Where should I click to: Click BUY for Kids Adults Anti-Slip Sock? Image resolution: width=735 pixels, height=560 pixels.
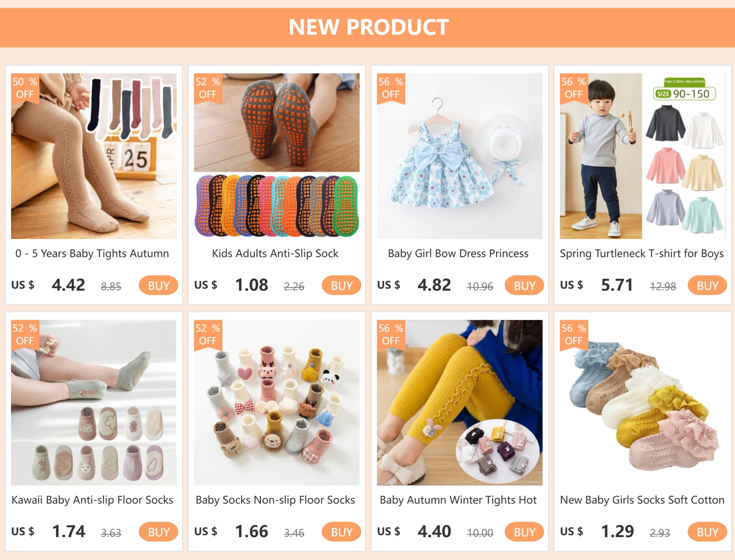[341, 285]
